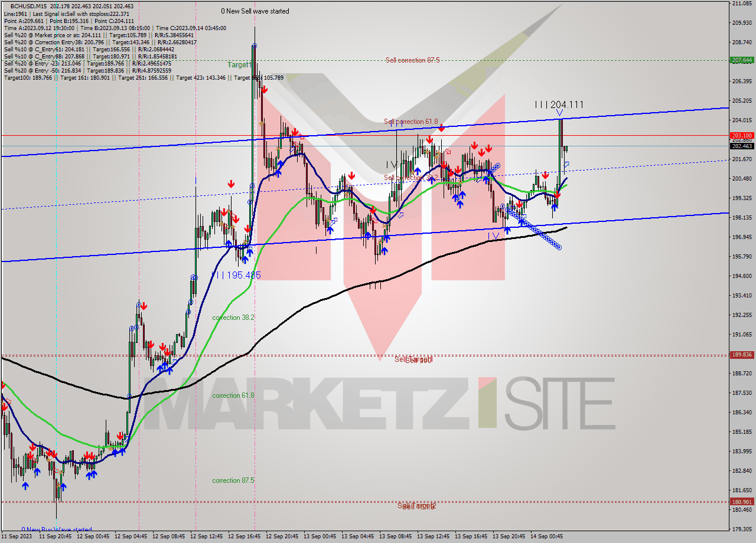
Task: Click the 188.720 price axis label
Action: coord(742,374)
